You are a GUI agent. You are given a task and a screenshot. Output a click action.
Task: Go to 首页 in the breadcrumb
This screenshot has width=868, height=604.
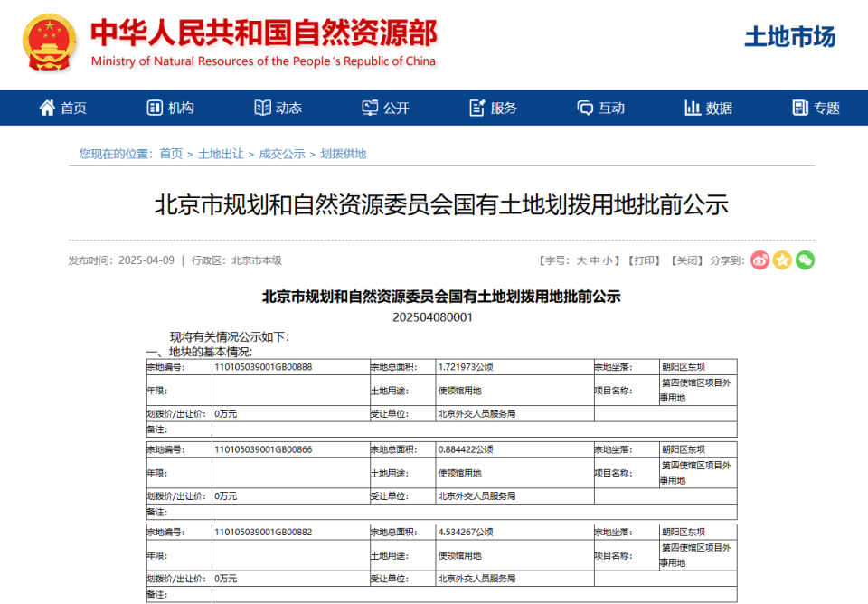point(171,154)
